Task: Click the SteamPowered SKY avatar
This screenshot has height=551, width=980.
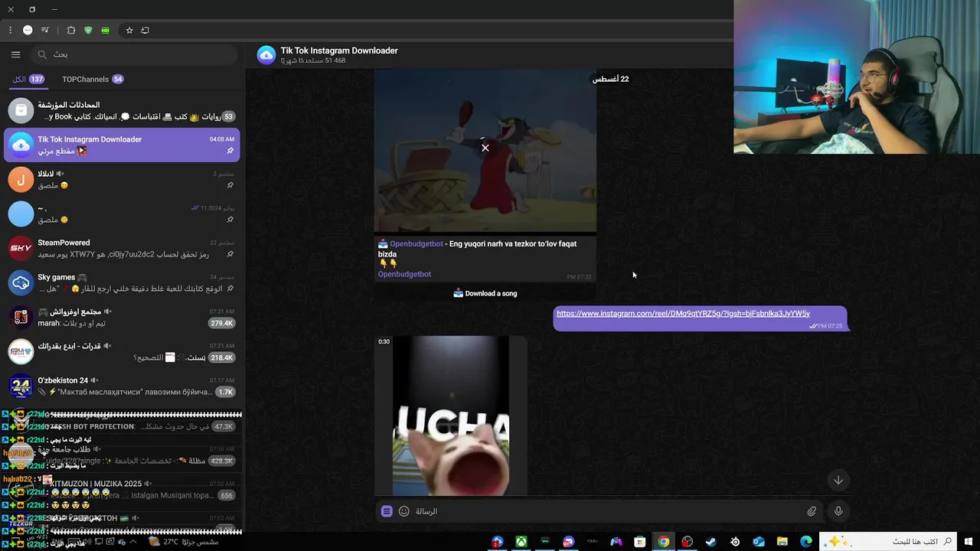Action: click(x=21, y=248)
